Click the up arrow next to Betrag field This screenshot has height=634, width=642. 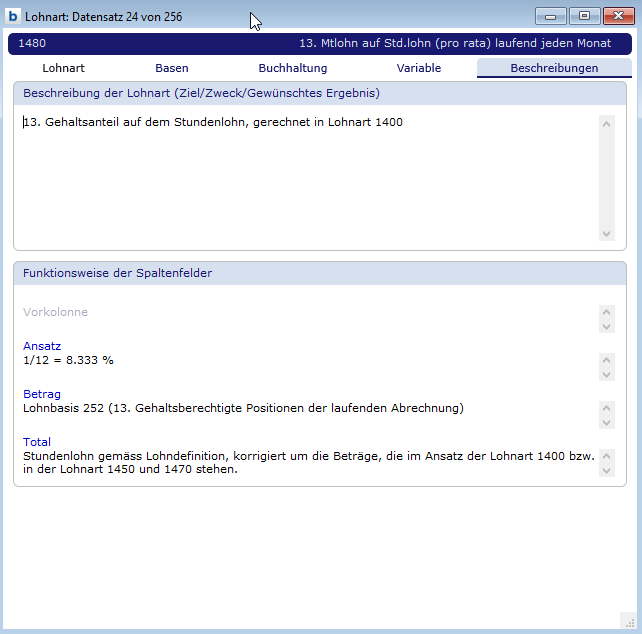[x=606, y=408]
